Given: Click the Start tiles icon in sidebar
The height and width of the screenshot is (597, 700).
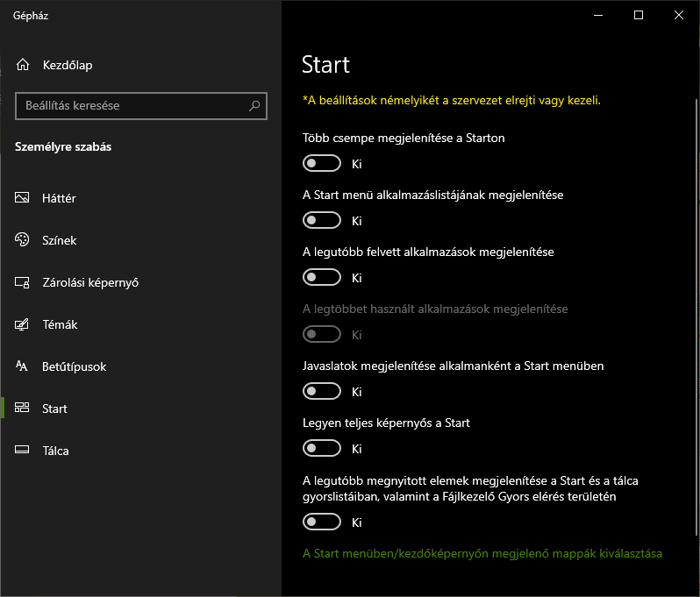Looking at the screenshot, I should pos(23,409).
